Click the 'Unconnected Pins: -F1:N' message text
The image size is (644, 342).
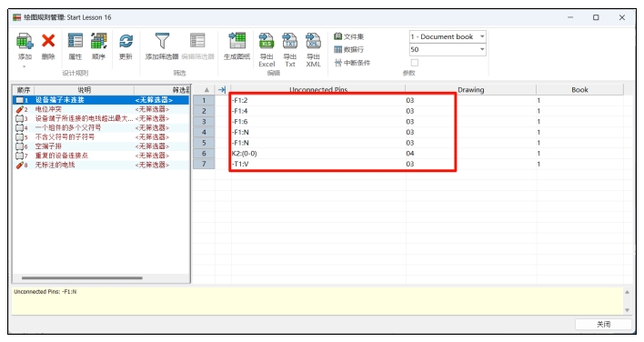click(x=45, y=291)
